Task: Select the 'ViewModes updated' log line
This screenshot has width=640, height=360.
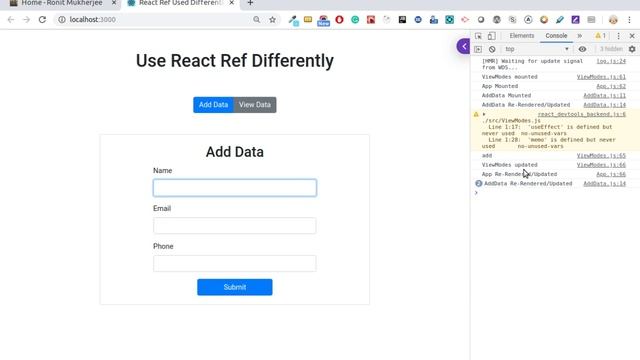Action: tap(509, 165)
